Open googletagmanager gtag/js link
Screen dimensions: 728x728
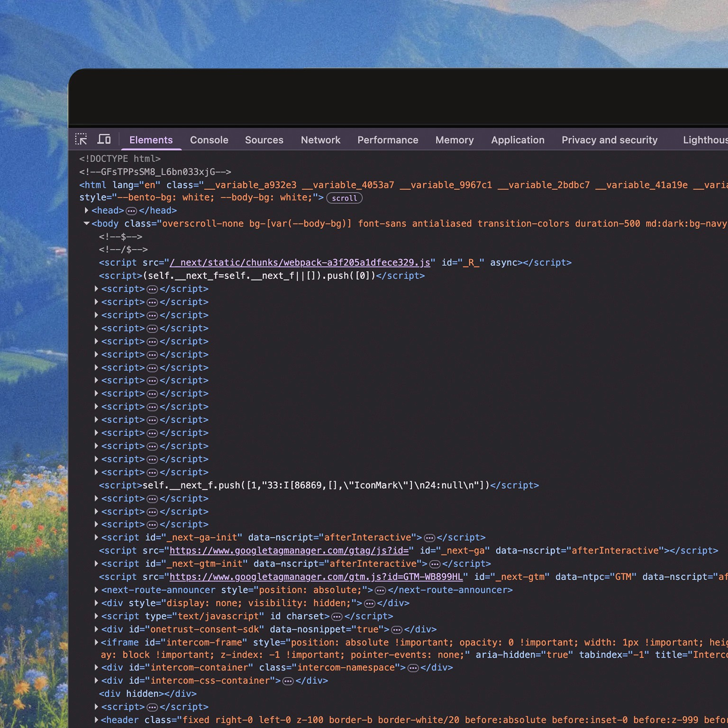point(289,551)
